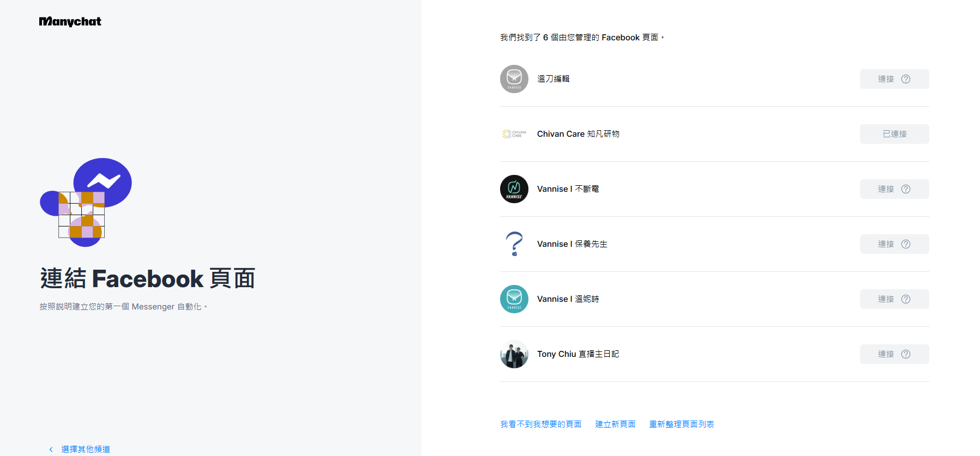This screenshot has height=456, width=980.
Task: Click the Vannise 保養先生 question mark avatar
Action: 514,244
